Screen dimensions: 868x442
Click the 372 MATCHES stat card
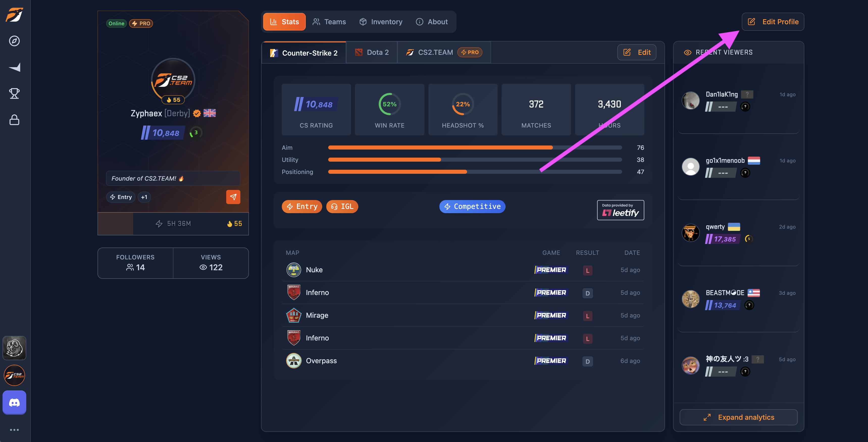click(x=536, y=110)
